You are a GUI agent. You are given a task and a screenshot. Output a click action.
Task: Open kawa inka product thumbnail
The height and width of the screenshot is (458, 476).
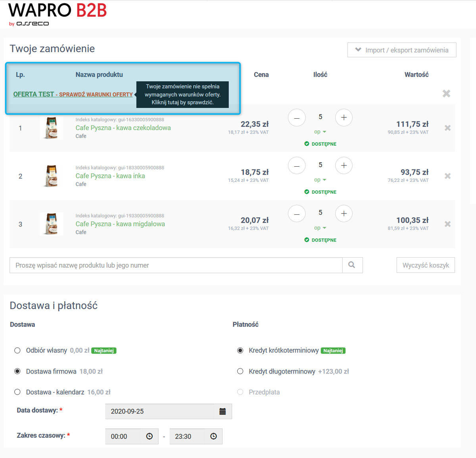pyautogui.click(x=52, y=176)
